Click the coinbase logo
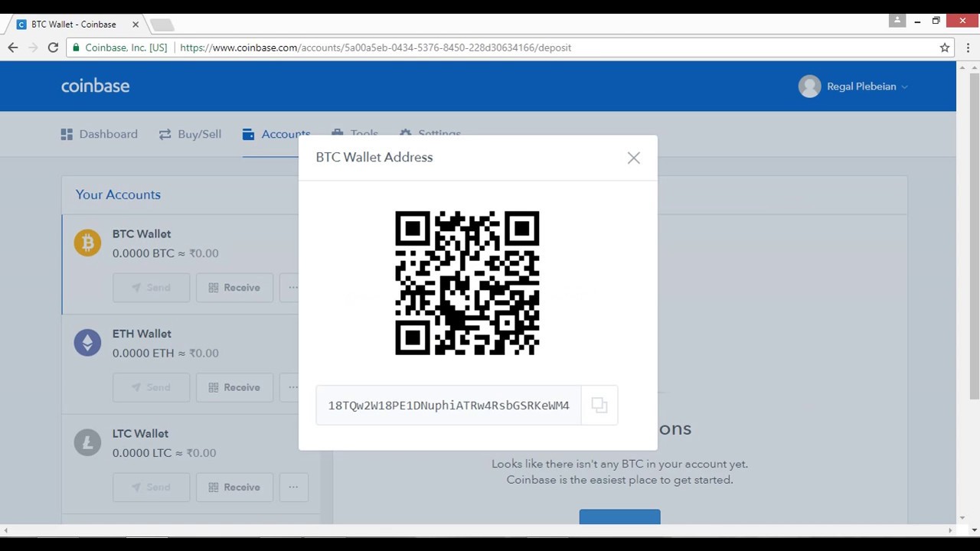 (x=96, y=86)
